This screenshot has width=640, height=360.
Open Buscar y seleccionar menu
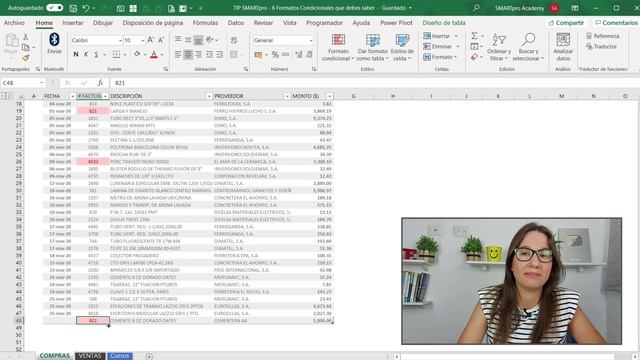point(528,47)
